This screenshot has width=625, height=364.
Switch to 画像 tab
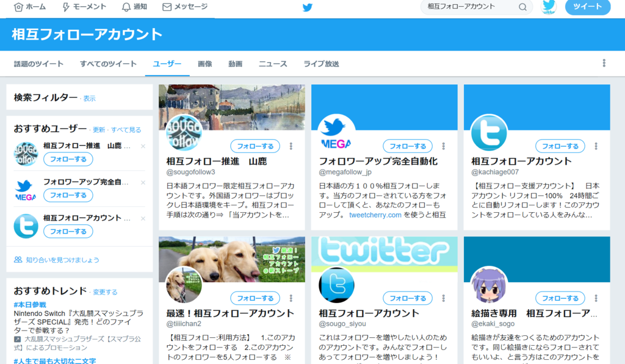tap(205, 64)
